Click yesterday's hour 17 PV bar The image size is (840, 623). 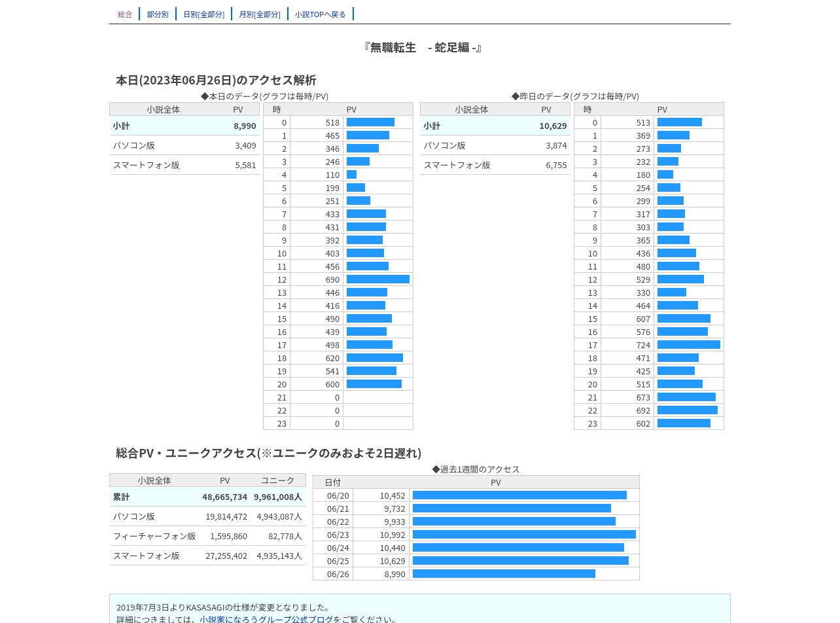pos(689,345)
